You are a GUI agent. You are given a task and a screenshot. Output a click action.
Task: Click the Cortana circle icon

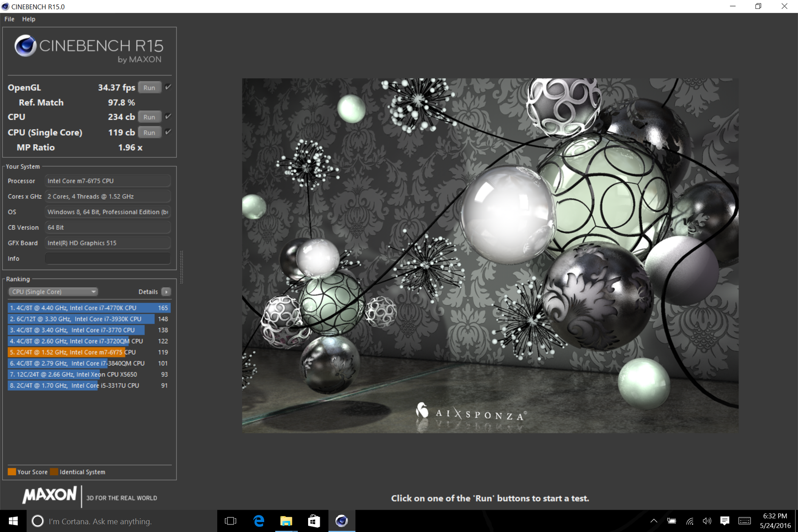(x=38, y=521)
